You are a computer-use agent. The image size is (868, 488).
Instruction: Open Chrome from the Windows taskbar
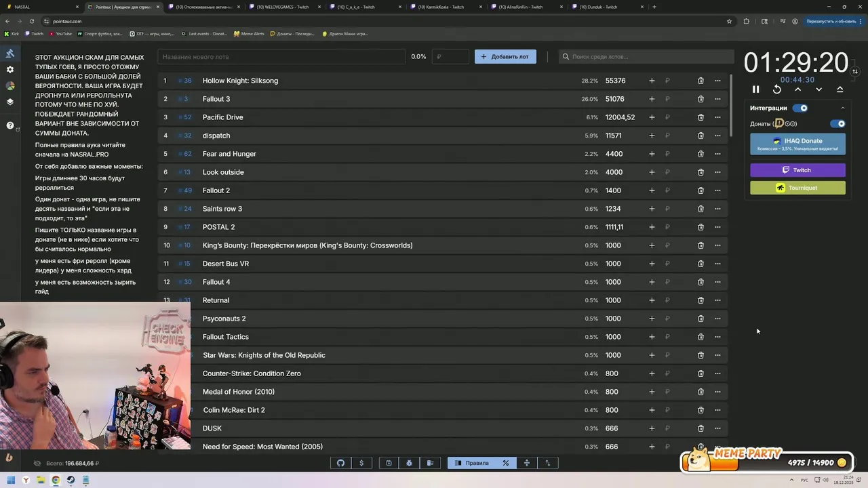click(56, 480)
